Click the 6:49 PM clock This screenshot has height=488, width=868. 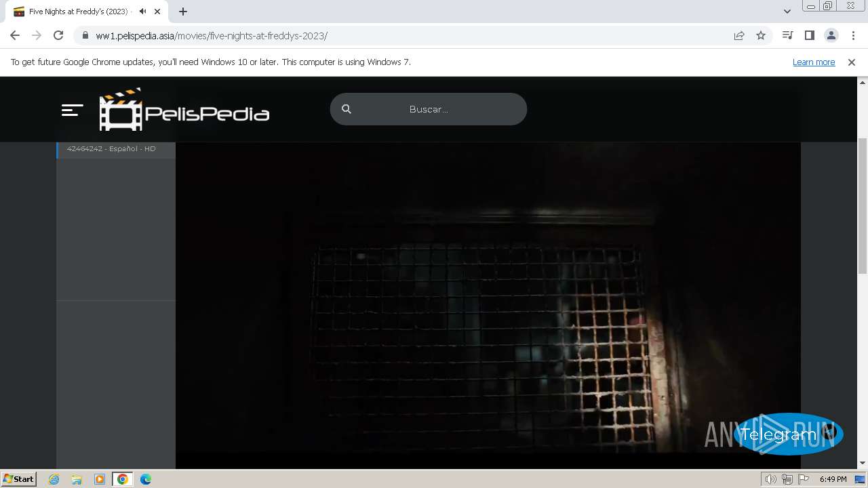(x=833, y=479)
